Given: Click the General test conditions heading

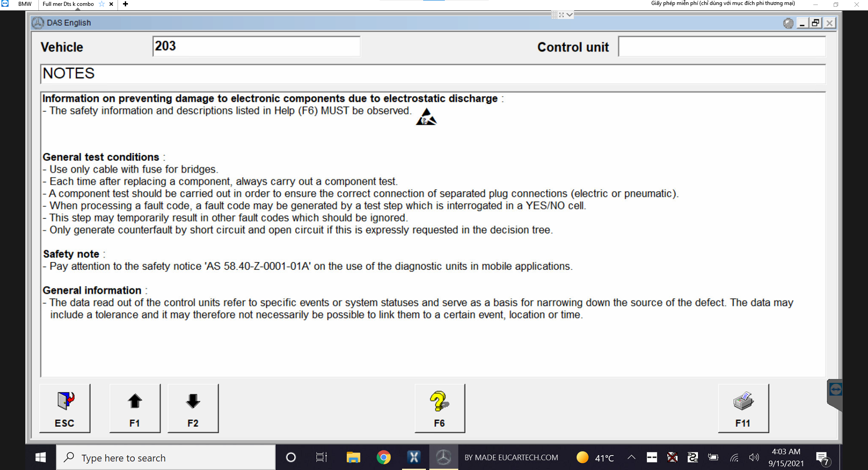Looking at the screenshot, I should pos(101,157).
